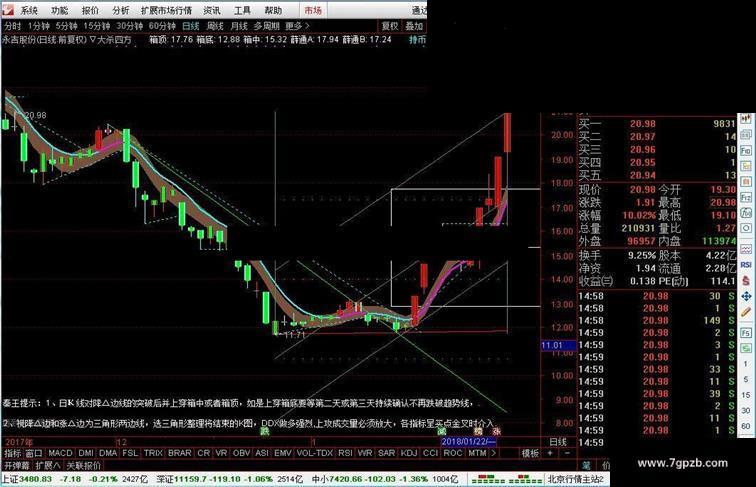The image size is (756, 487).
Task: Open the 帮助 menu
Action: pos(273,10)
